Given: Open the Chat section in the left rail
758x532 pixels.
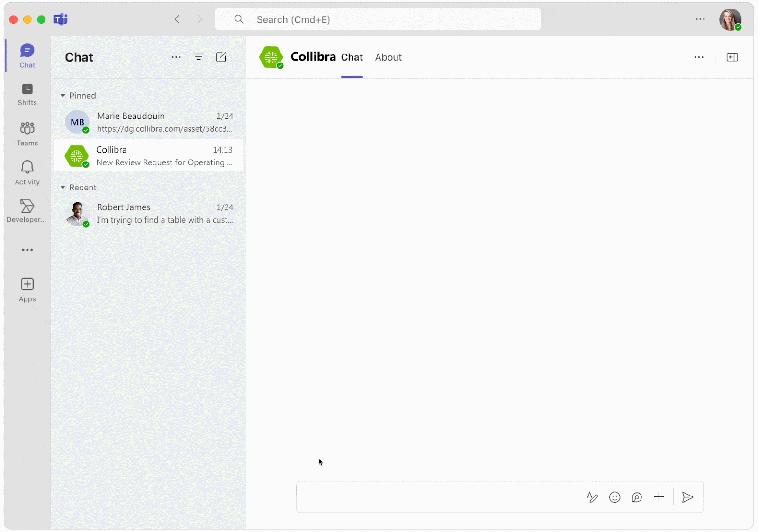Looking at the screenshot, I should 27,55.
